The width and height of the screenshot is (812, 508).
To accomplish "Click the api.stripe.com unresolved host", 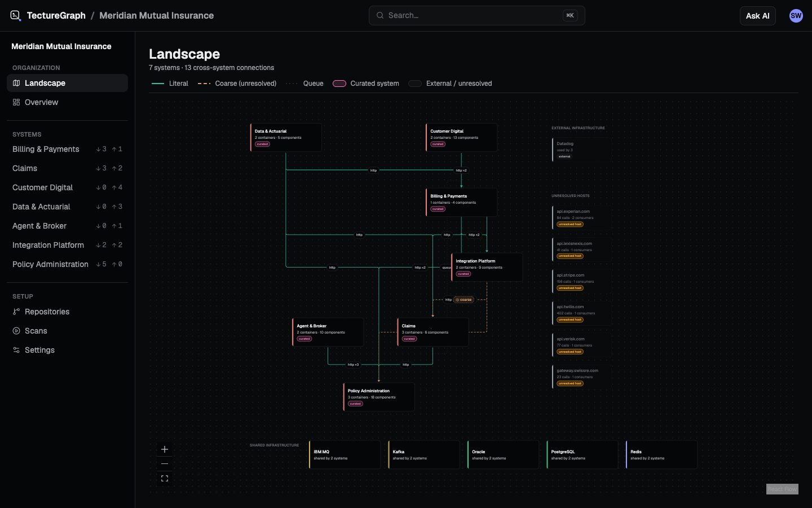I will pyautogui.click(x=581, y=281).
